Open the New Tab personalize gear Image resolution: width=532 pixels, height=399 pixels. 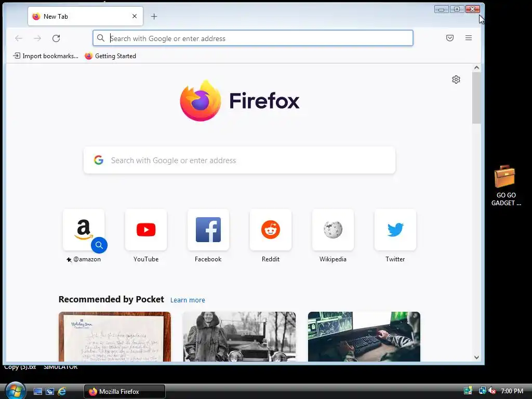[x=456, y=79]
